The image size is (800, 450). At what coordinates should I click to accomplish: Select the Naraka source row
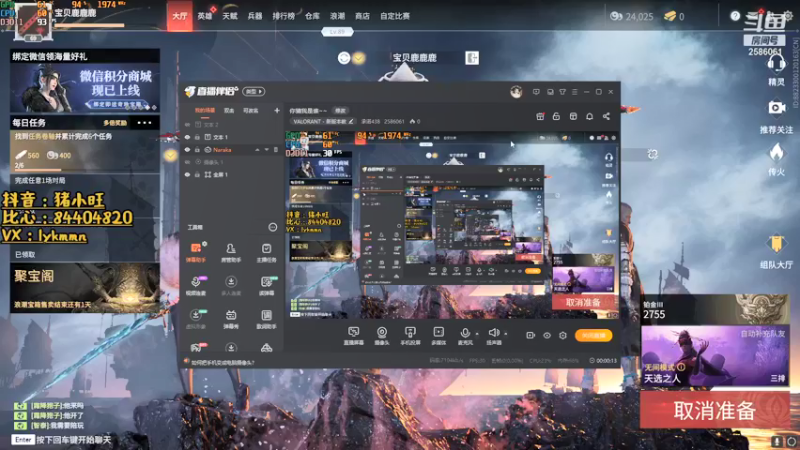pyautogui.click(x=232, y=149)
